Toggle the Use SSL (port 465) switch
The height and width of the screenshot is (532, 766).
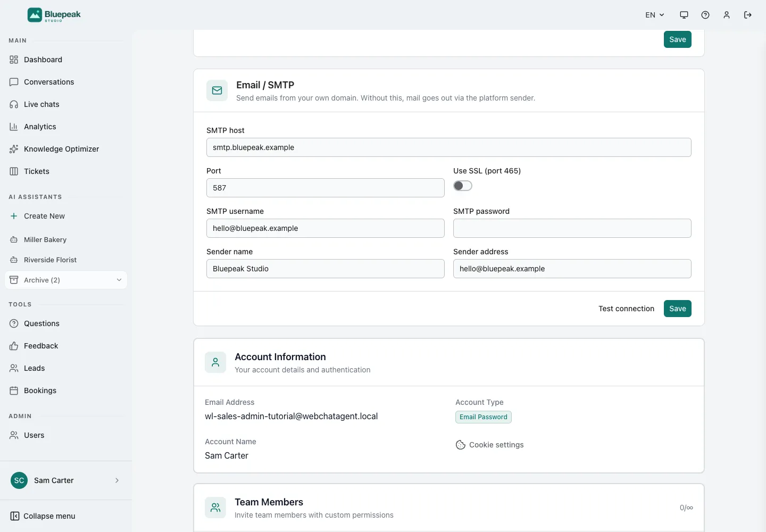point(463,186)
